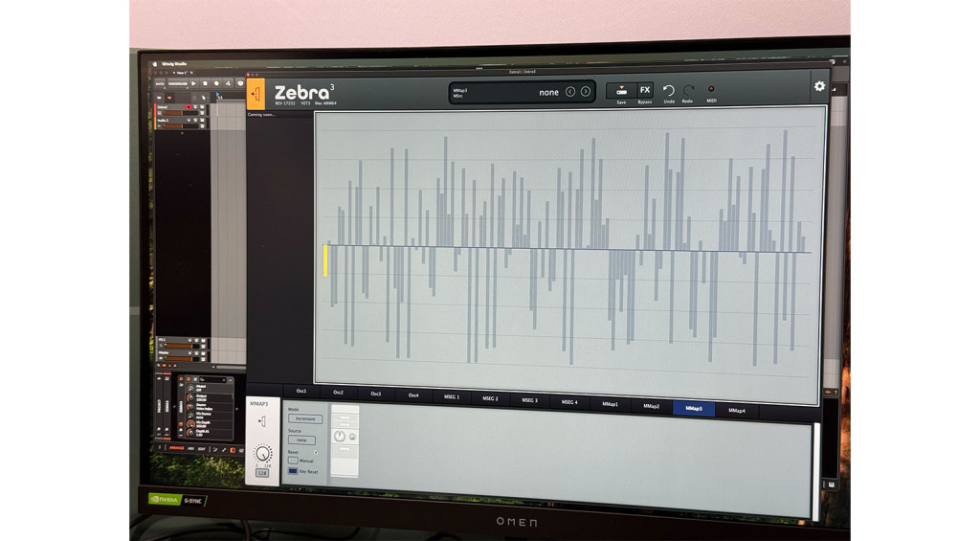Viewport: 980px width, 541px height.
Task: Click the MMAP3 step count knob
Action: pyautogui.click(x=262, y=453)
